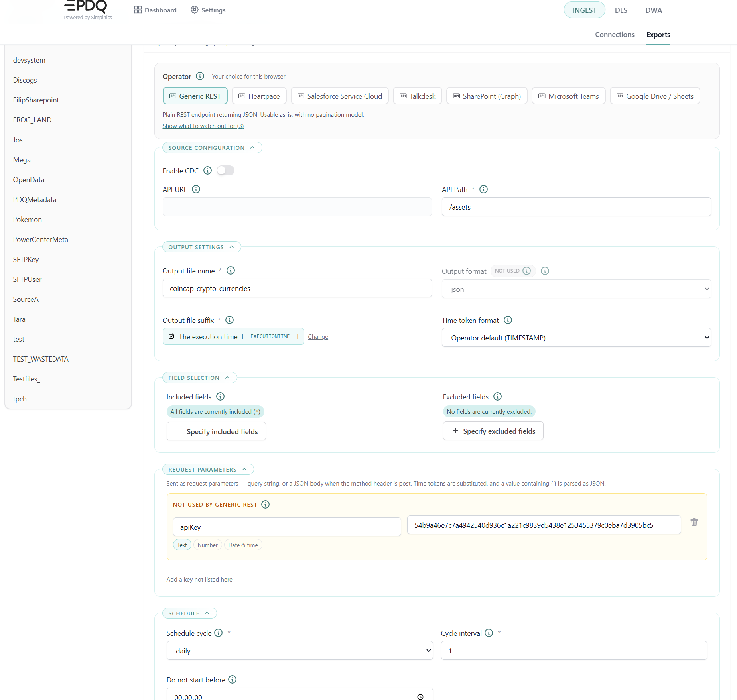Click the Time token format info icon
Screen dimensions: 737x700
[x=508, y=320]
